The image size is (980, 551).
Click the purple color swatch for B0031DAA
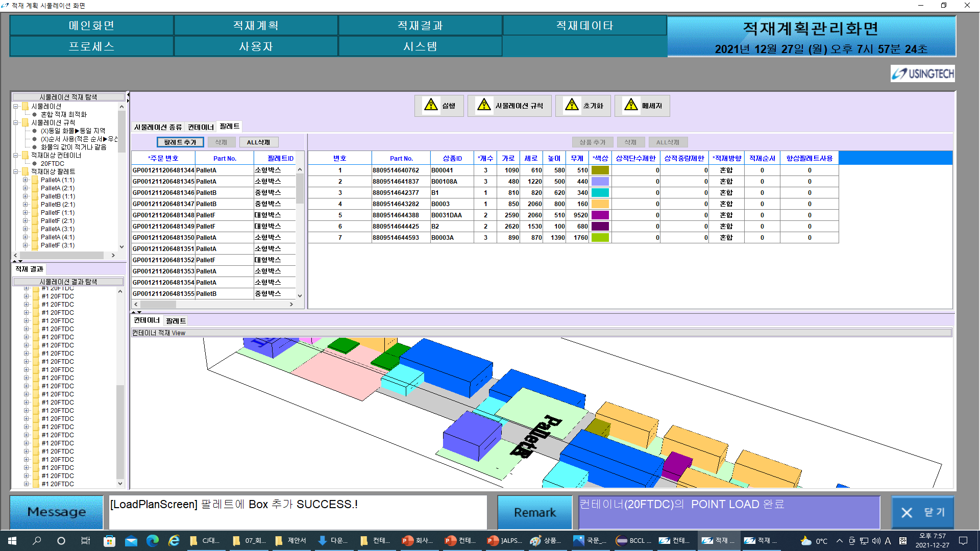click(600, 215)
